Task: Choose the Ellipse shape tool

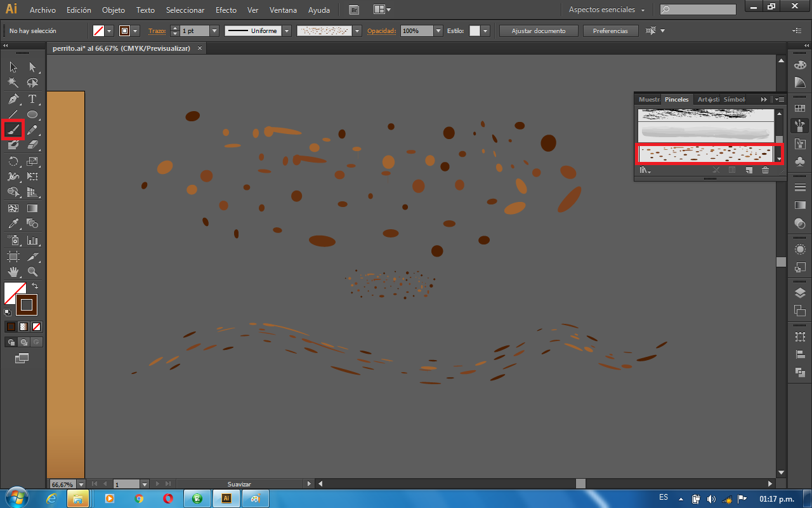Action: [32, 114]
